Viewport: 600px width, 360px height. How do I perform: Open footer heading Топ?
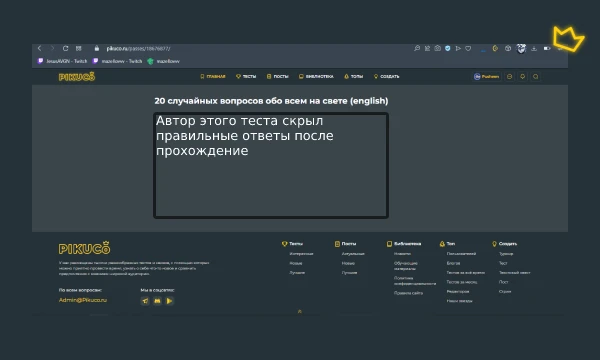click(447, 244)
